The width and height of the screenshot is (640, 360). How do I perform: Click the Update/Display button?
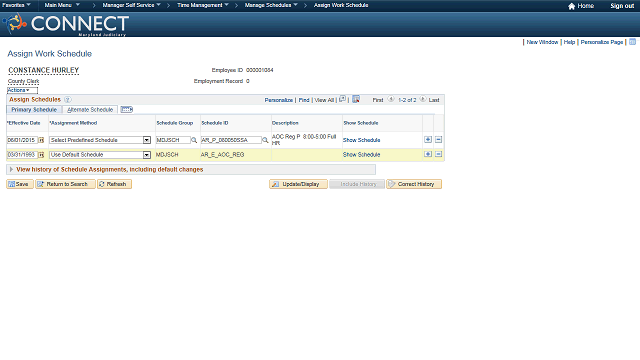point(298,184)
